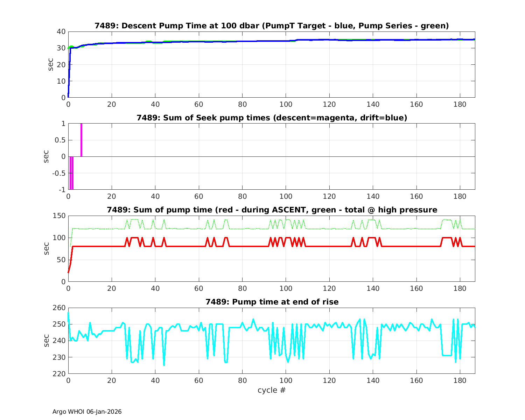This screenshot has height=420, width=525.
Task: Click the cyan line's lowest dip near cycle 44
Action: (164, 365)
